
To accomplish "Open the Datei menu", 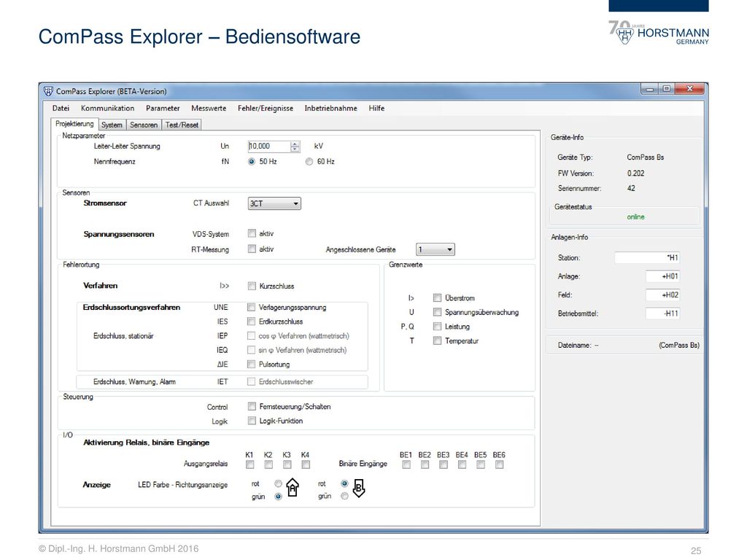I will pyautogui.click(x=61, y=108).
